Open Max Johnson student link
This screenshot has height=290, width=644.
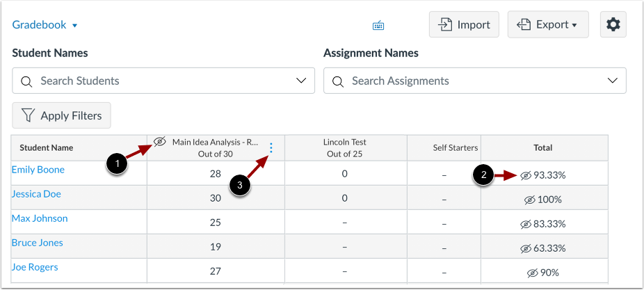[40, 218]
